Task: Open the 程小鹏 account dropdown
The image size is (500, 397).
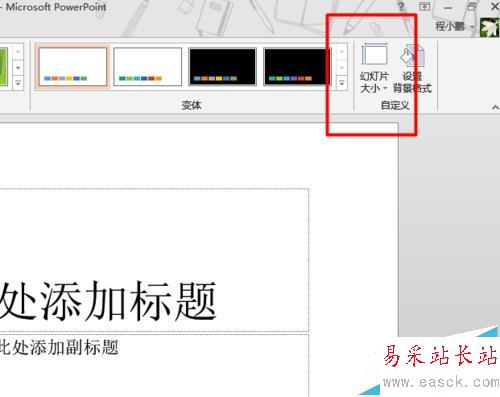Action: click(x=472, y=27)
